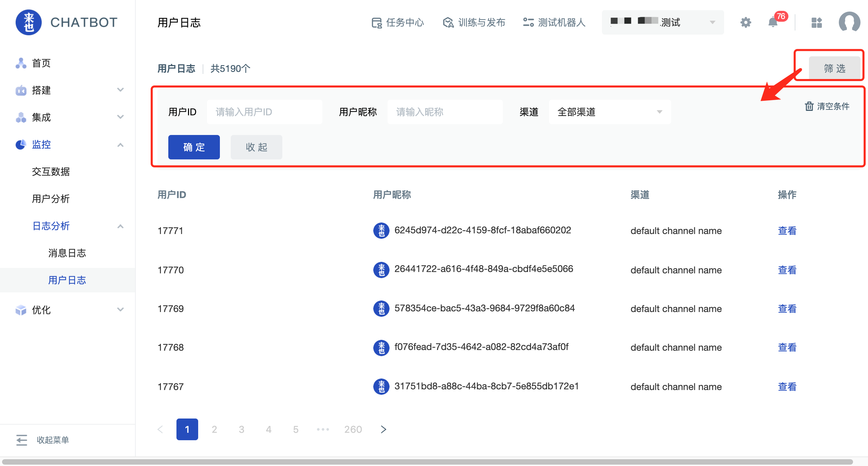868x466 pixels.
Task: Select 用户日志 in sidebar
Action: click(68, 280)
